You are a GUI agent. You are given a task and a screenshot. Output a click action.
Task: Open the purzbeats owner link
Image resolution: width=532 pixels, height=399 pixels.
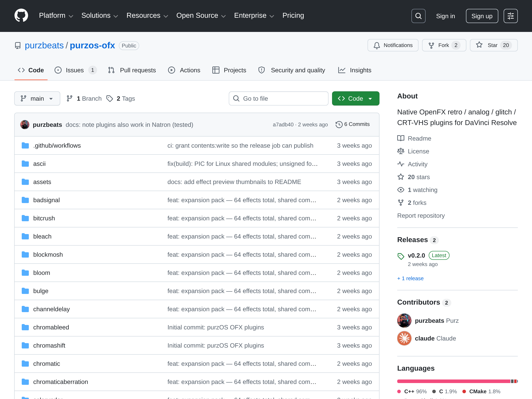[x=44, y=45]
